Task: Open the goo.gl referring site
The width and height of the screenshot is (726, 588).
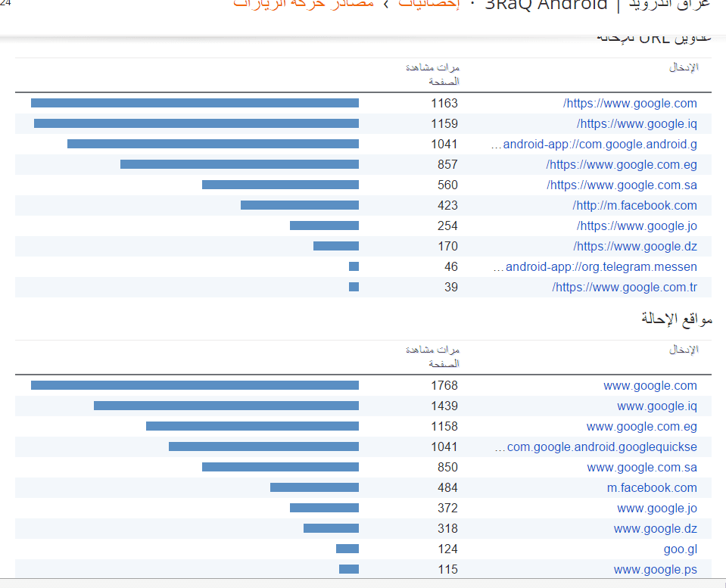Action: tap(680, 549)
